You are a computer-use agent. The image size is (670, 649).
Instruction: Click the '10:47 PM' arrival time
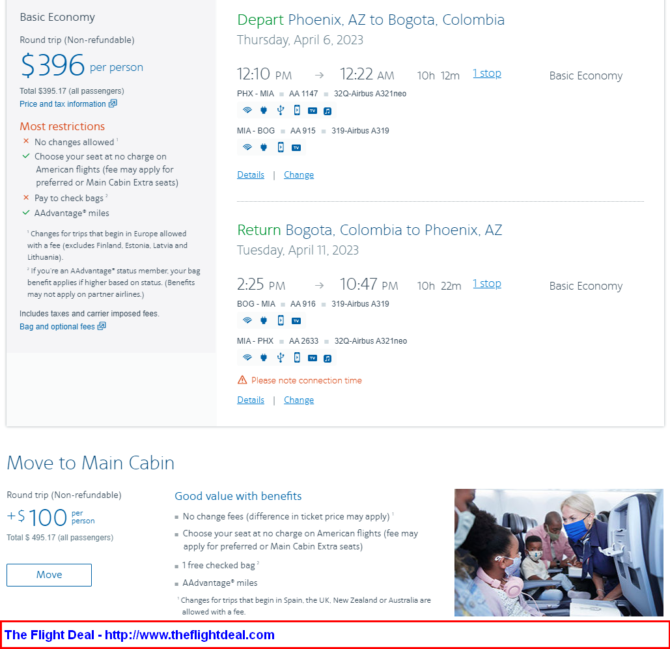point(369,285)
